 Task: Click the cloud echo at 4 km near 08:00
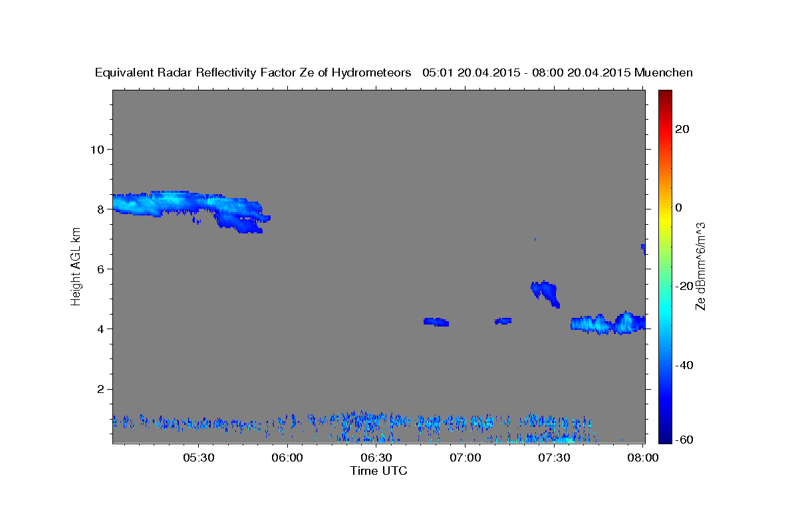pos(608,323)
